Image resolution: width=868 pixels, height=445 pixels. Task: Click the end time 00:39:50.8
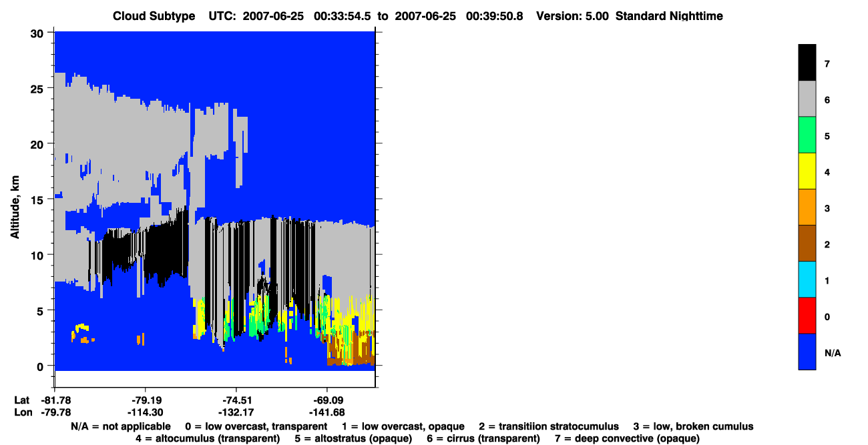[x=494, y=16]
